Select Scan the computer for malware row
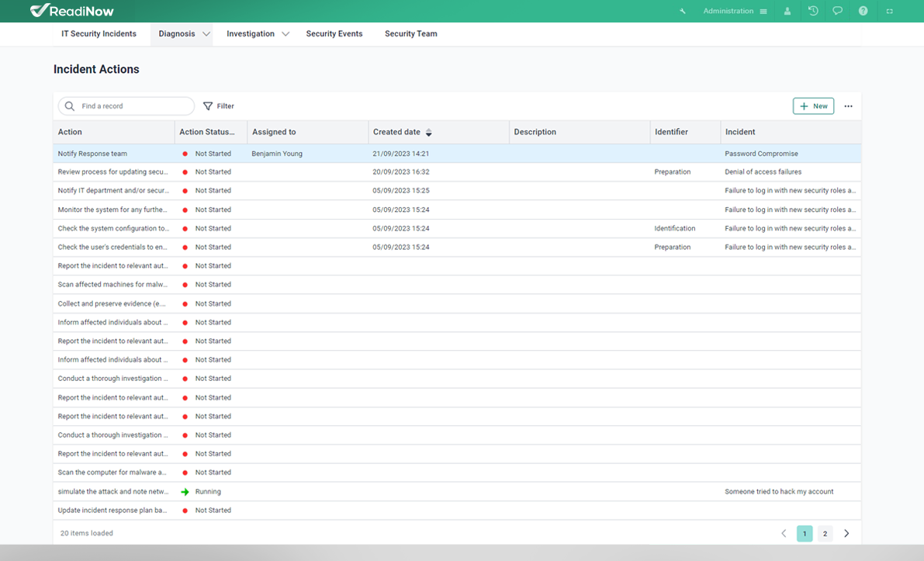The width and height of the screenshot is (924, 561). click(457, 473)
